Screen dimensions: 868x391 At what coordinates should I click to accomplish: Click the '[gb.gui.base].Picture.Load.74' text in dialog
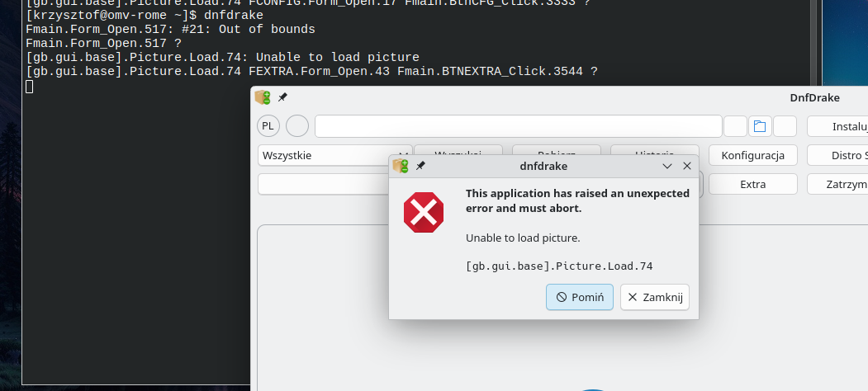point(559,266)
